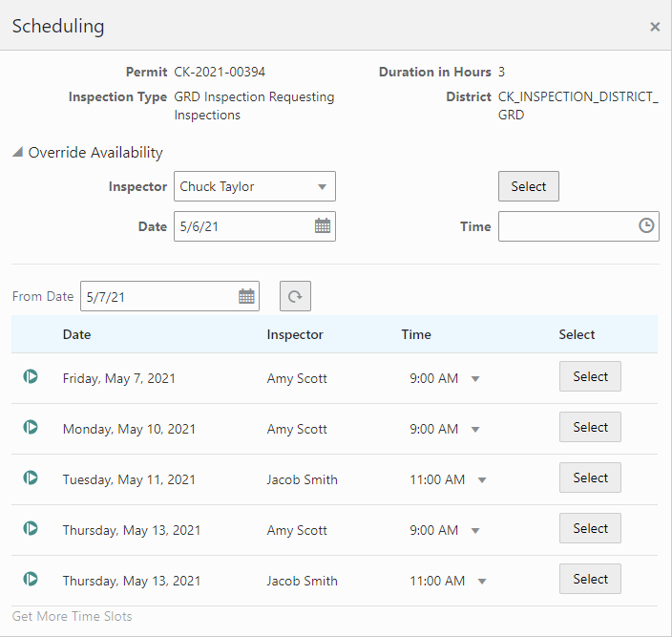Open time dropdown for Friday, May 7 row
The height and width of the screenshot is (637, 672).
(x=474, y=379)
